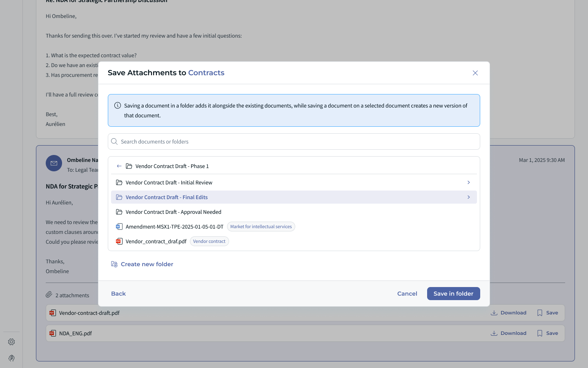
Task: Click the new folder icon
Action: pos(114,264)
